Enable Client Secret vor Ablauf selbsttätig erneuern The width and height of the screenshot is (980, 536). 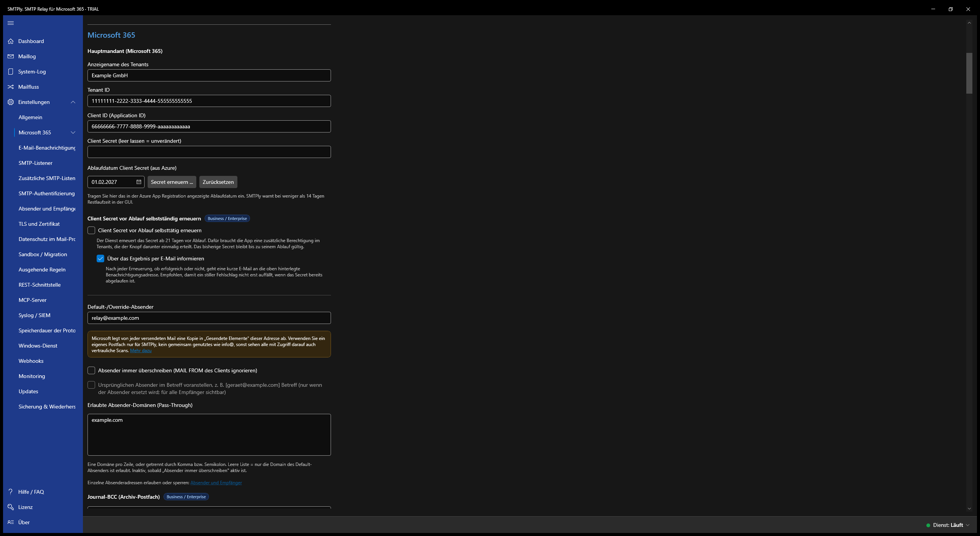91,230
